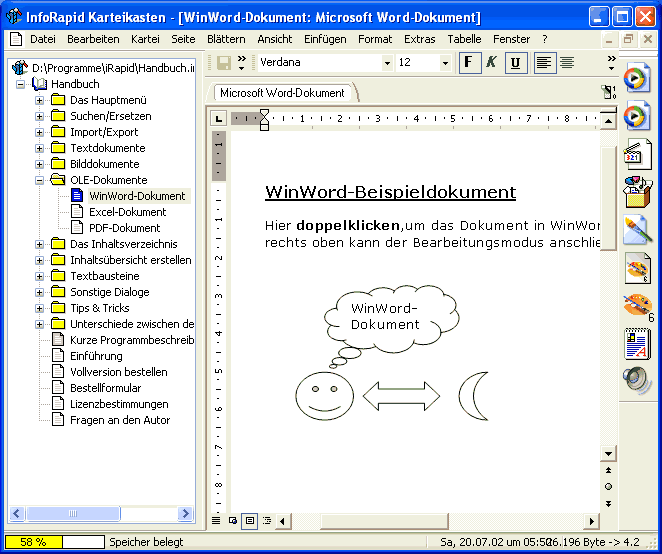Image resolution: width=662 pixels, height=554 pixels.
Task: Open formatting toolbar overflow chevron at right
Action: [611, 63]
